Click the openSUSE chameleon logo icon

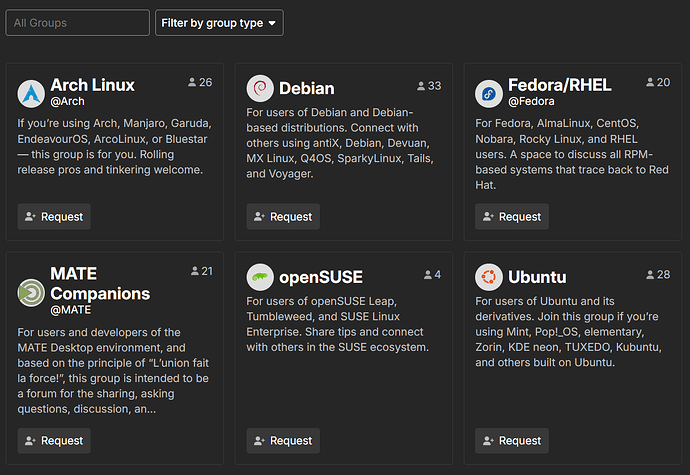tap(260, 277)
